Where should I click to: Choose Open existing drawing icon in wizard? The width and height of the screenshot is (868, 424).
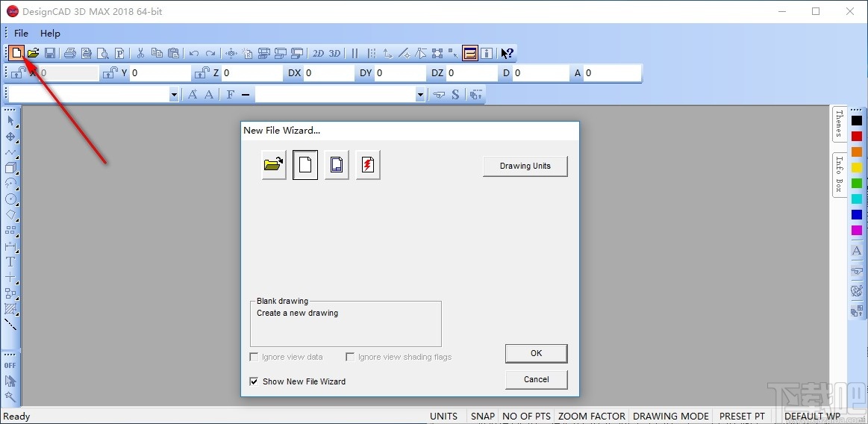[x=274, y=165]
